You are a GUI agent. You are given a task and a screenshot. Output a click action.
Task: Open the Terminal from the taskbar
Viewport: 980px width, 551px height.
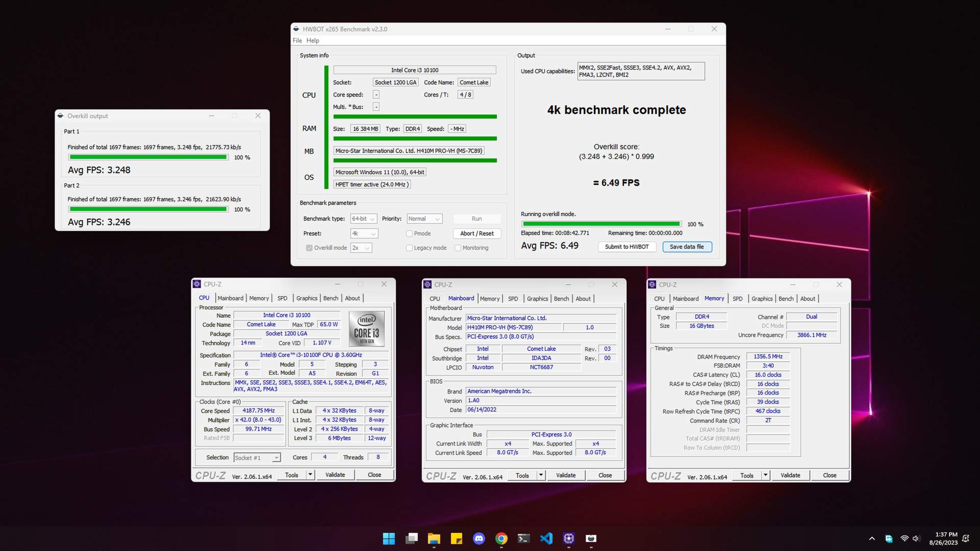524,538
